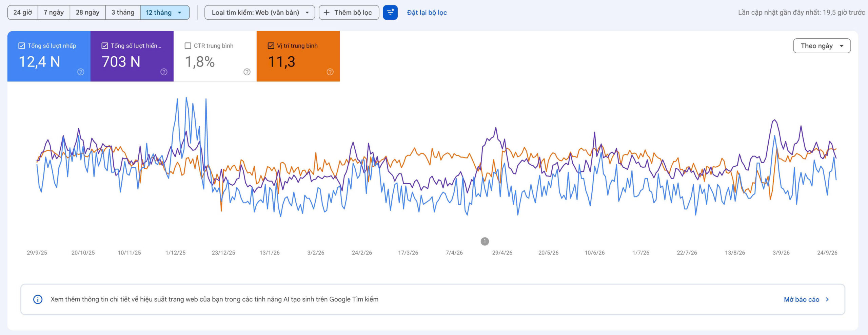Screen dimensions: 868x335
Task: Open the Loại tìm kiếm: Web dropdown
Action: point(260,13)
